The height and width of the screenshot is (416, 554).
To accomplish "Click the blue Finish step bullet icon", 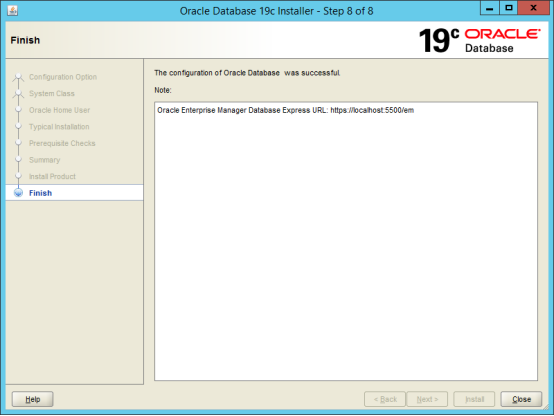I will [18, 193].
